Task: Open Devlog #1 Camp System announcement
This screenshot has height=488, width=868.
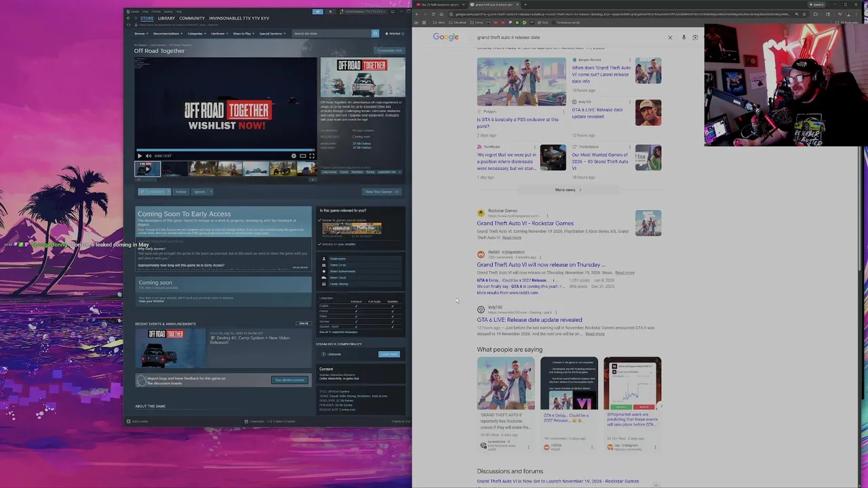Action: coord(250,340)
